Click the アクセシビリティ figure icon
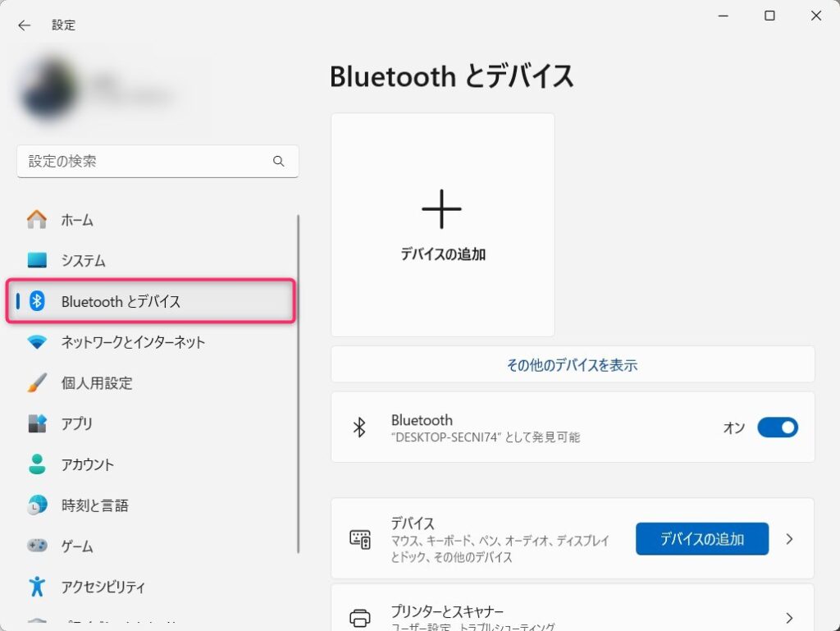Screen dimensions: 840x631 (x=37, y=587)
